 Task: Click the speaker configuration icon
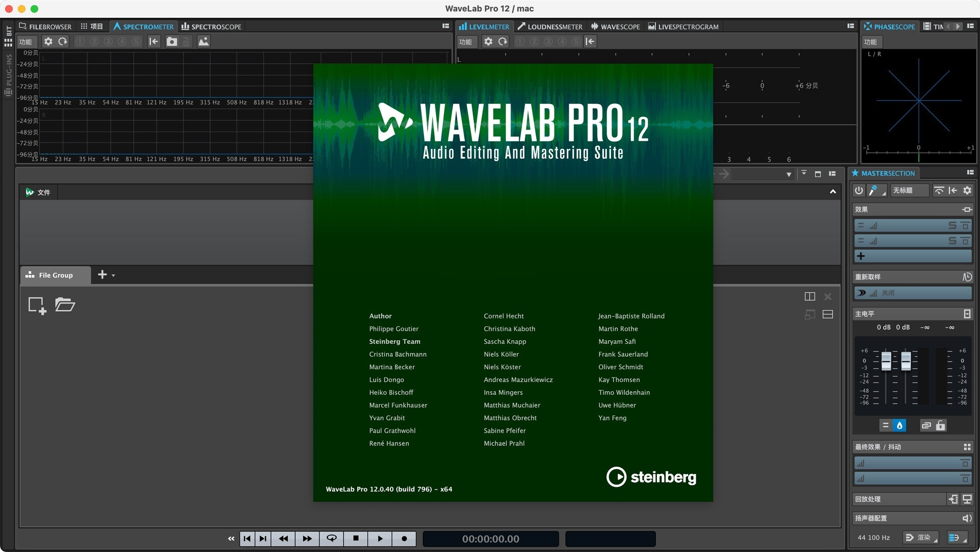967,518
